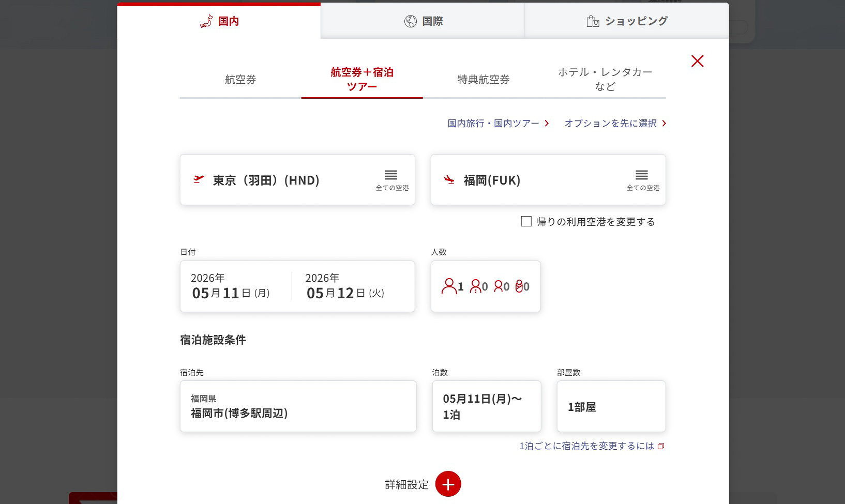The image size is (845, 504).
Task: Open 全ての空港 list icon for Tokyo Haneda
Action: click(x=390, y=175)
